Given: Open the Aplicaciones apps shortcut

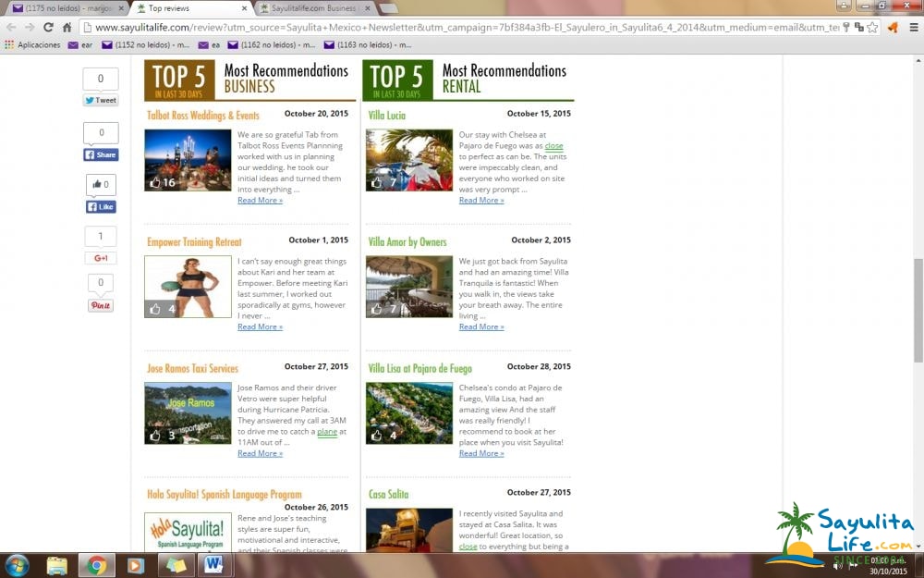Looking at the screenshot, I should (32, 44).
